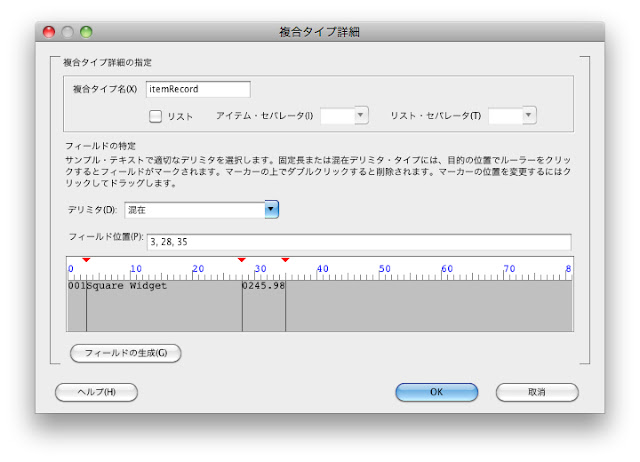Click the green zoom window button
640x462 pixels.
[x=86, y=32]
